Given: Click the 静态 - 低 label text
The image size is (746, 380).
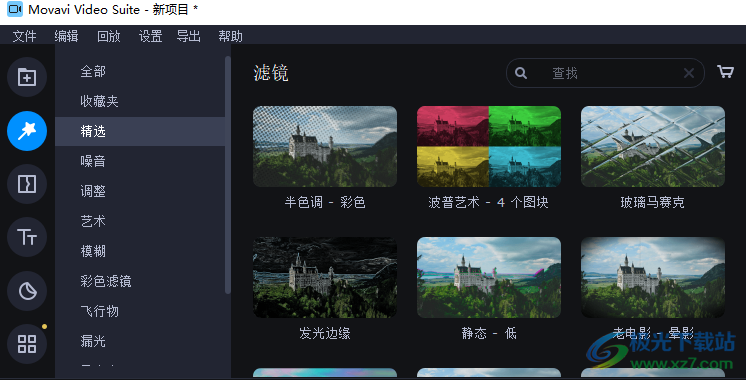Looking at the screenshot, I should [x=489, y=333].
